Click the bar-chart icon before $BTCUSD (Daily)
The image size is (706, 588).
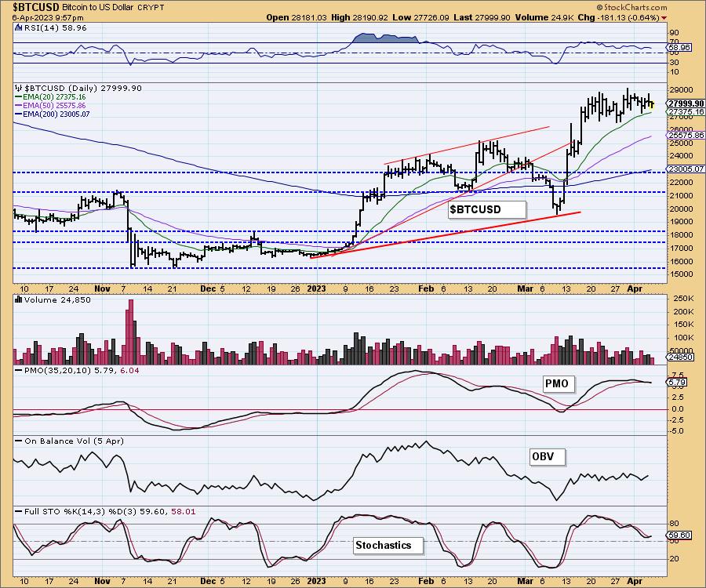click(19, 88)
